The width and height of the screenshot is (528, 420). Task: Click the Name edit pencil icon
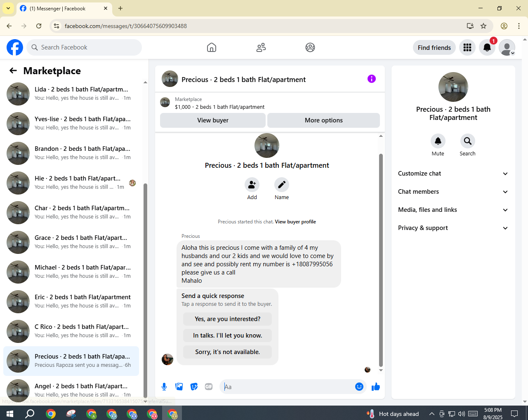282,185
